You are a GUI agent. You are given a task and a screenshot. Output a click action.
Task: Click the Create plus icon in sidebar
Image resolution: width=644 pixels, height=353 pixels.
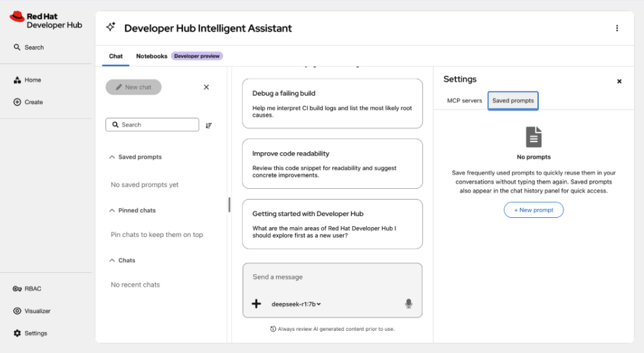pyautogui.click(x=17, y=102)
